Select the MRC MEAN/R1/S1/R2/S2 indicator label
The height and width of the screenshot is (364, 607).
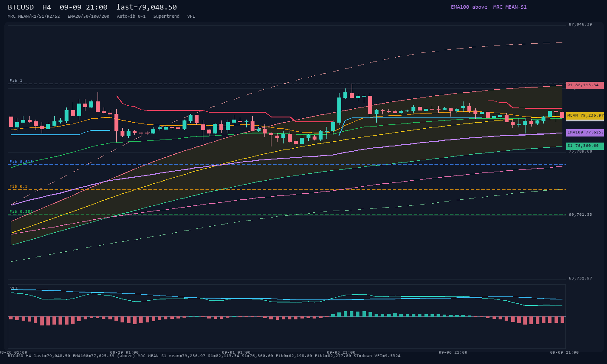[x=34, y=16]
